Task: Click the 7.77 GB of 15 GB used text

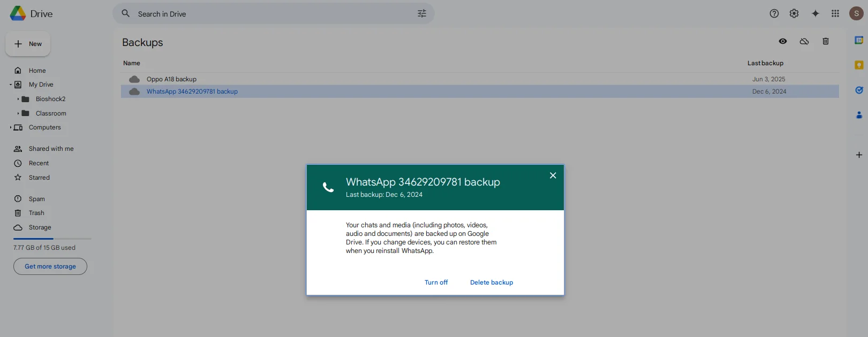Action: pyautogui.click(x=44, y=248)
